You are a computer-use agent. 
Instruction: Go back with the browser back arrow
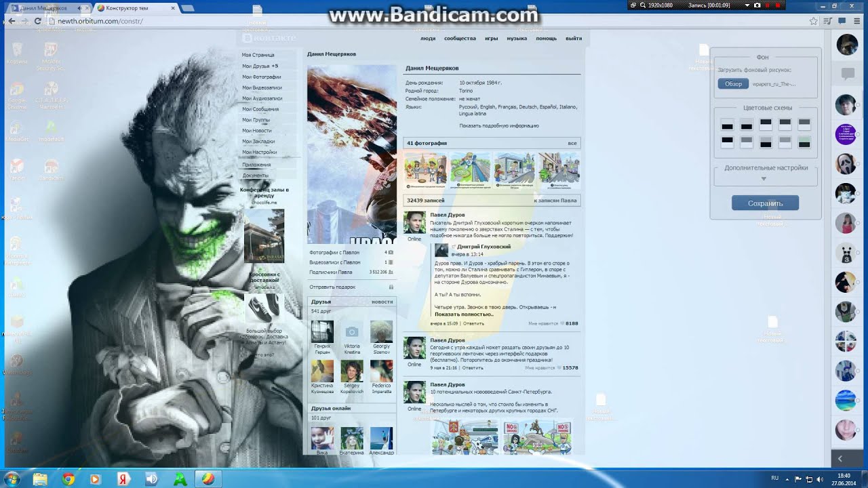pyautogui.click(x=12, y=21)
